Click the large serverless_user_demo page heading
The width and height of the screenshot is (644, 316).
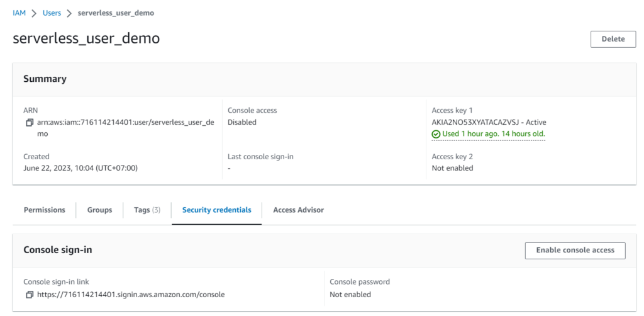point(86,38)
